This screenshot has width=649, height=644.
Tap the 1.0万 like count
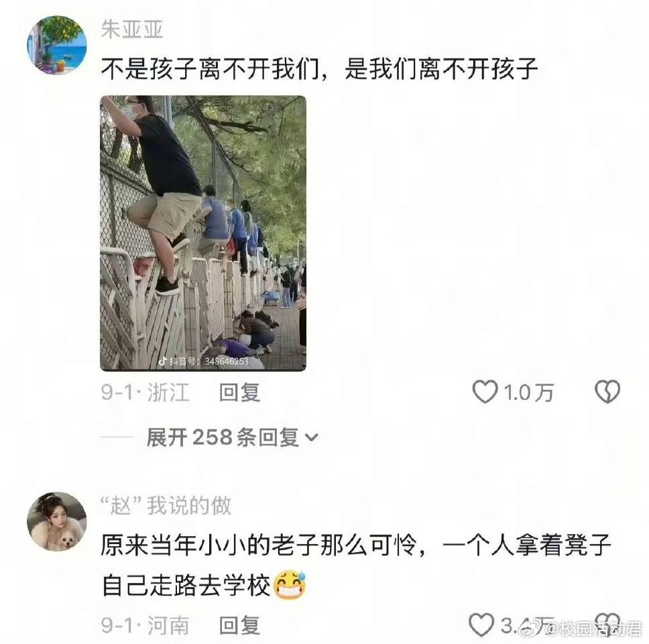coord(528,392)
